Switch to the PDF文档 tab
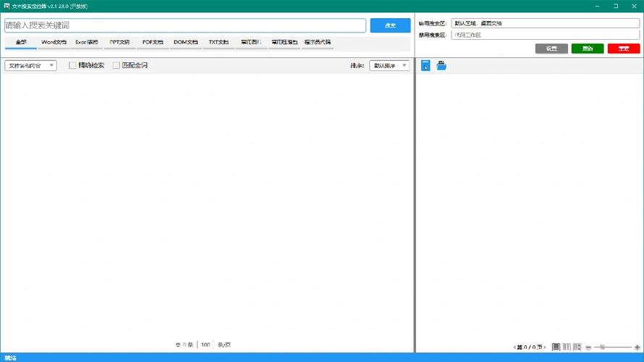 pyautogui.click(x=153, y=43)
